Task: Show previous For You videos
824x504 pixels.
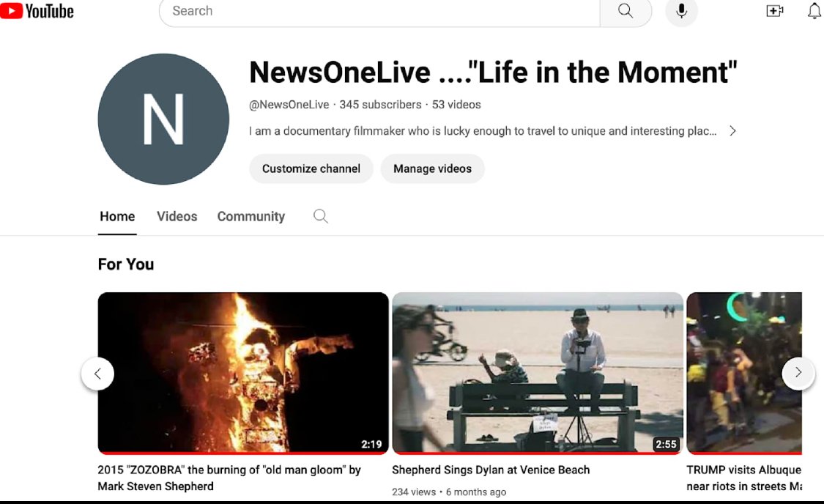Action: tap(97, 373)
